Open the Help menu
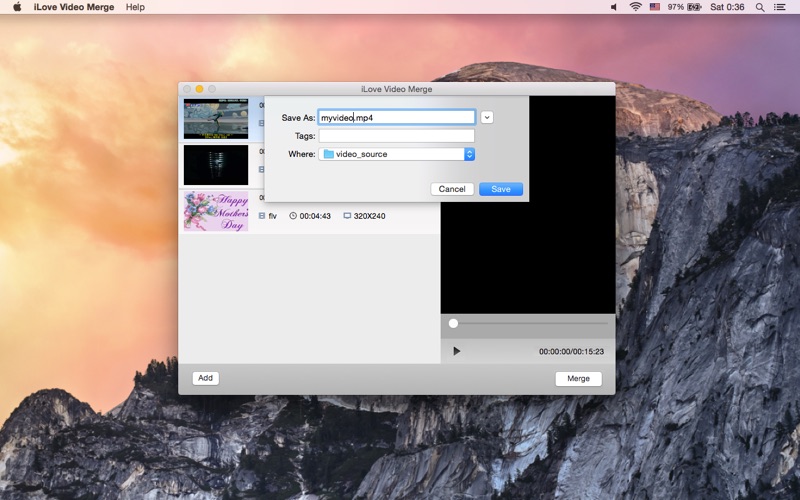The height and width of the screenshot is (500, 800). (135, 7)
